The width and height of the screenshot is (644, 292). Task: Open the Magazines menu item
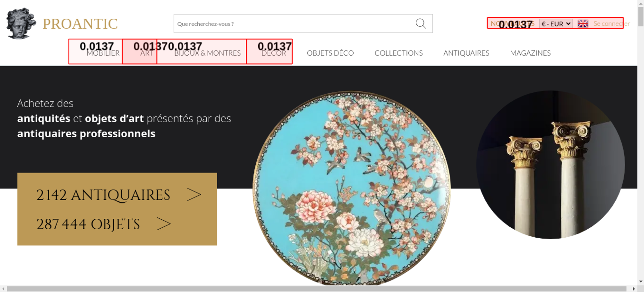tap(530, 53)
